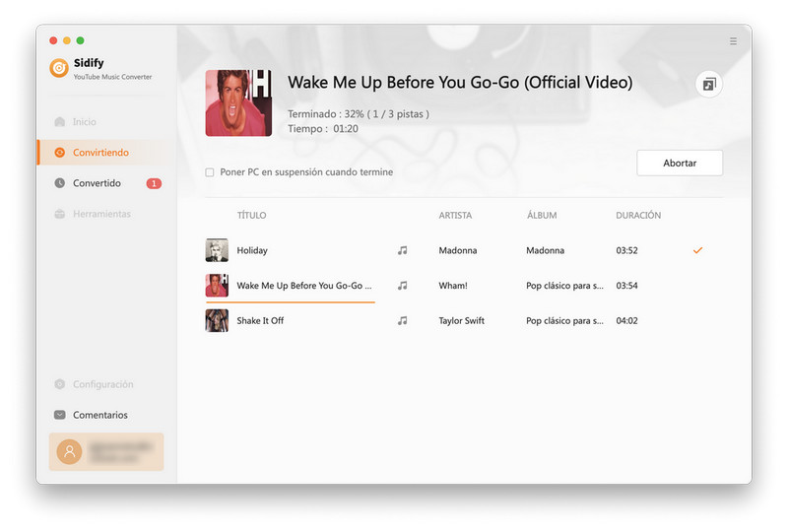Click album cell Madonna in Holiday row

pos(546,250)
